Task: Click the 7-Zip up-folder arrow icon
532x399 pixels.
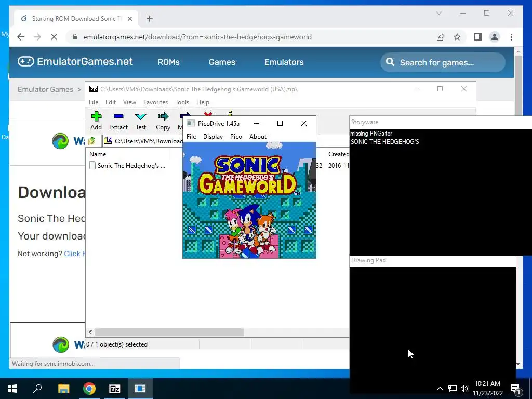Action: (92, 140)
